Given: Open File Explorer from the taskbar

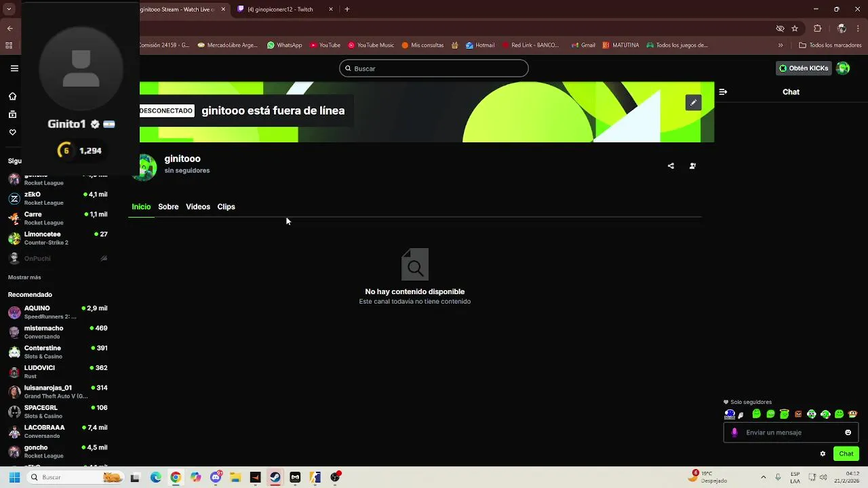Looking at the screenshot, I should point(235,477).
